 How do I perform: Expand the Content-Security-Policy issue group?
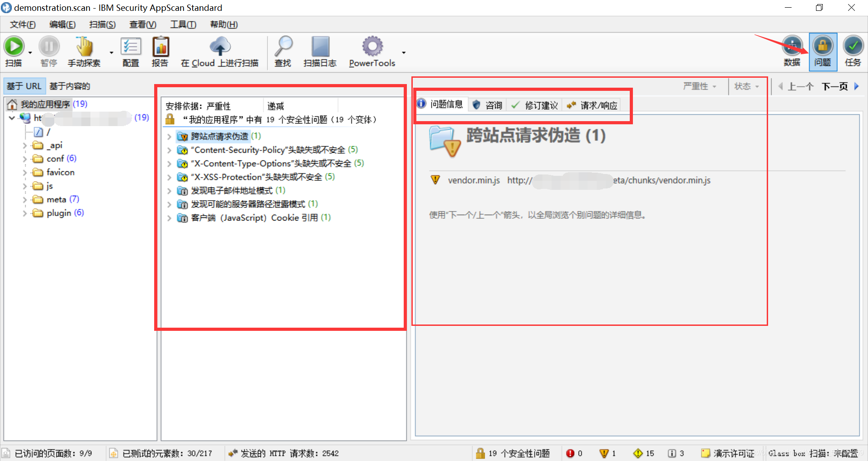[169, 150]
